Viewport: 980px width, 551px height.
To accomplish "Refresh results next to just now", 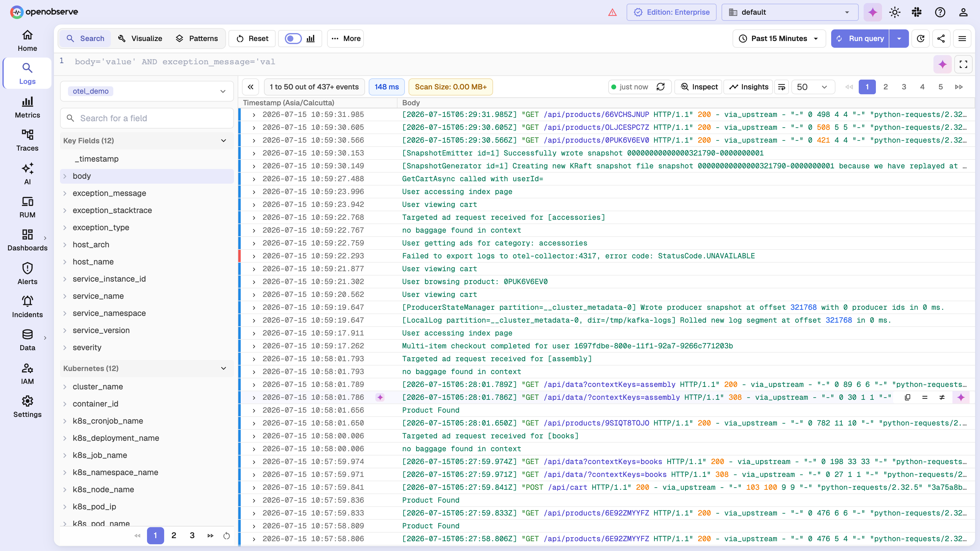I will pyautogui.click(x=661, y=87).
